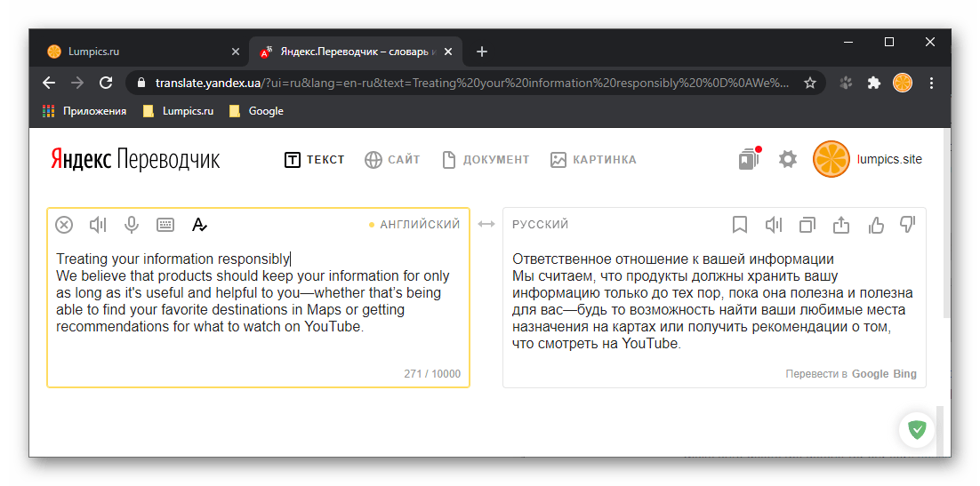Open a new browser tab
This screenshot has height=486, width=980.
[481, 52]
